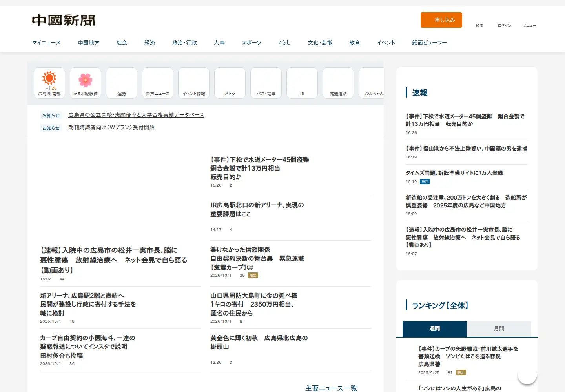This screenshot has width=565, height=392.
Task: Open the スポーツ nav item
Action: [252, 43]
